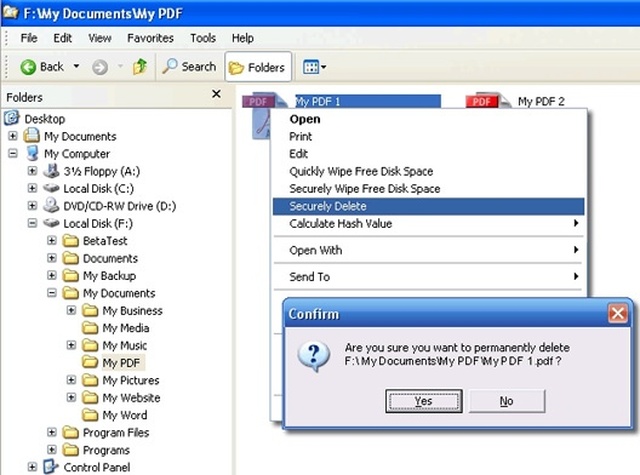Open the Views icon dropdown
Image resolution: width=640 pixels, height=475 pixels.
coord(314,67)
